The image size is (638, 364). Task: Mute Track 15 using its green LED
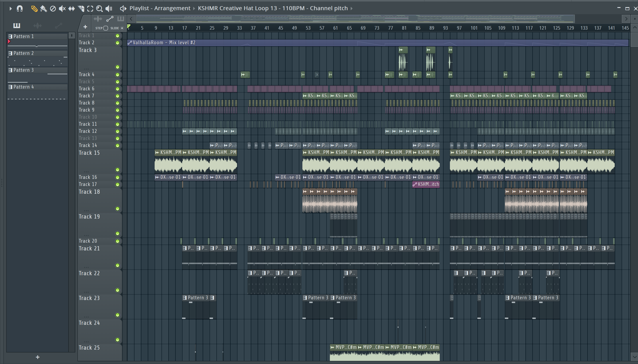(x=117, y=170)
